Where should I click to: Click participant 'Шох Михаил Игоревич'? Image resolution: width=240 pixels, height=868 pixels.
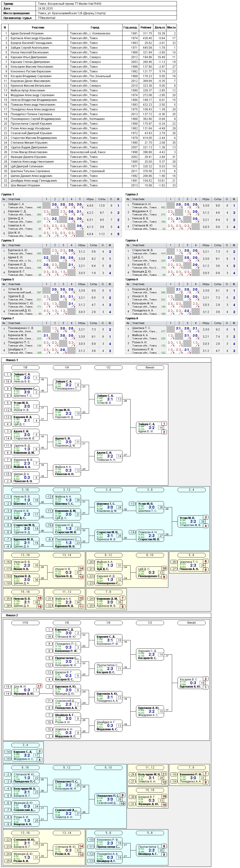(x=25, y=185)
